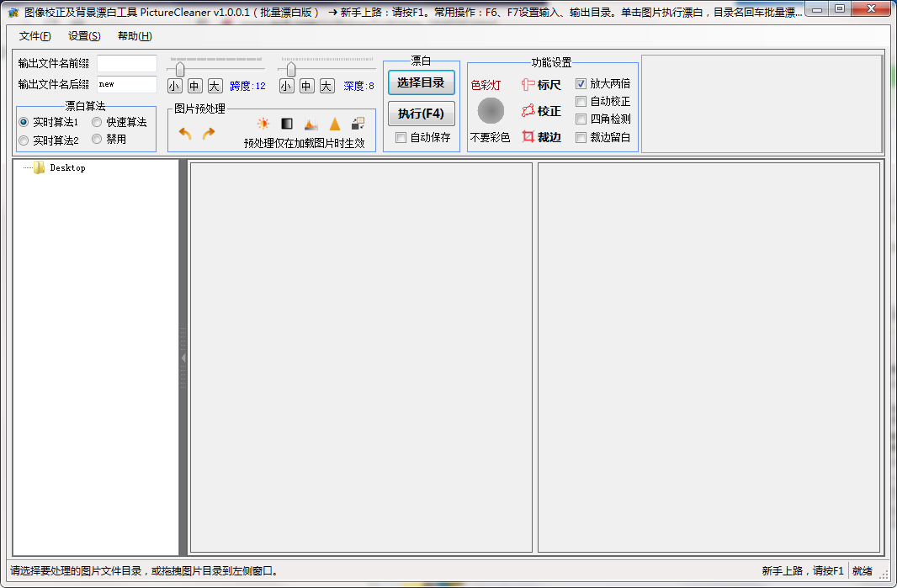Click the 深度 slider thumb
This screenshot has height=588, width=897.
coord(290,69)
